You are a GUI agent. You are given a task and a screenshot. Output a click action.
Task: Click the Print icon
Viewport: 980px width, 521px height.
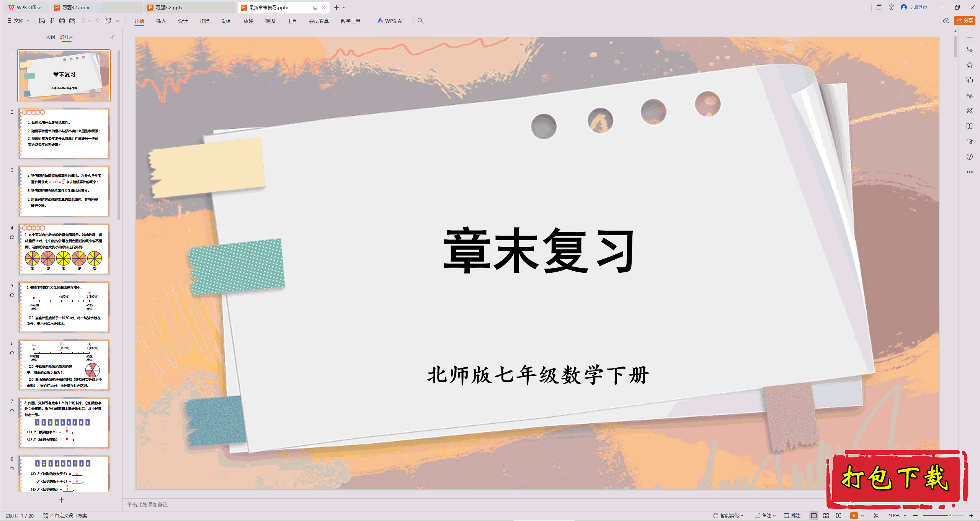point(62,21)
